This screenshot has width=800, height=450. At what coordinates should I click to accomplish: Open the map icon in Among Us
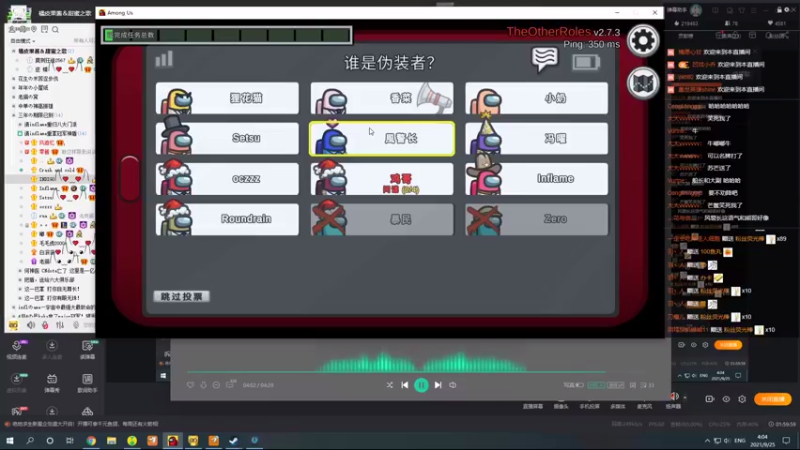pos(643,83)
